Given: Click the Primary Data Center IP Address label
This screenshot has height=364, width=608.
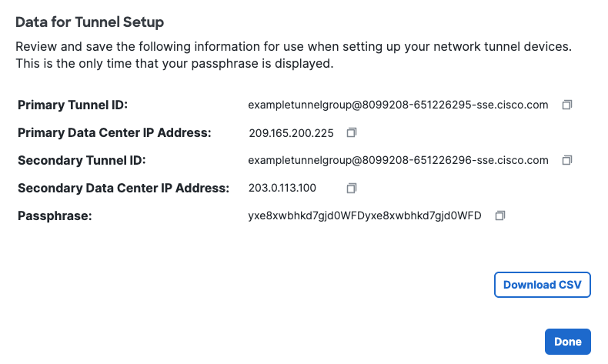Looking at the screenshot, I should 114,132.
